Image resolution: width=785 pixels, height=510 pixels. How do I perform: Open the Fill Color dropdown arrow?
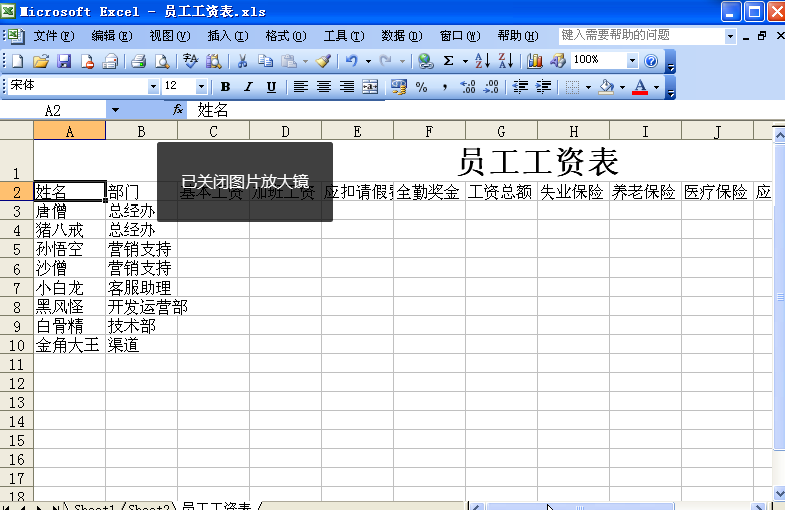[x=622, y=87]
